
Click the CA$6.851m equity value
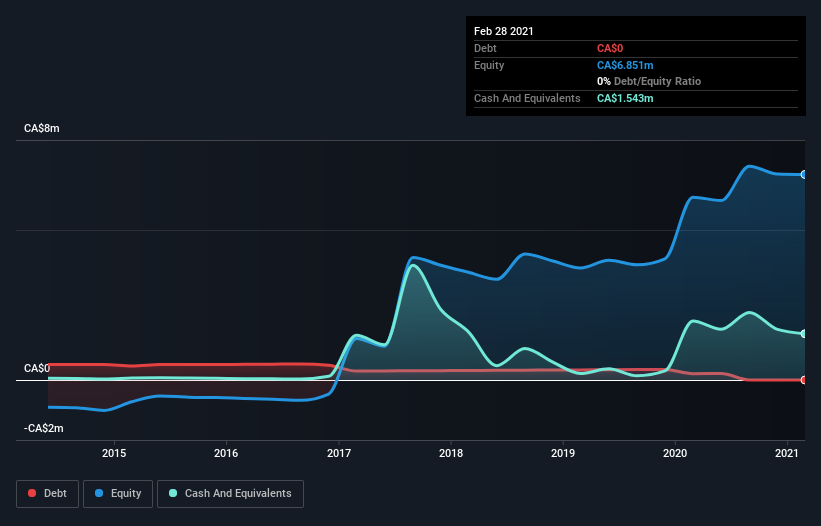point(625,65)
